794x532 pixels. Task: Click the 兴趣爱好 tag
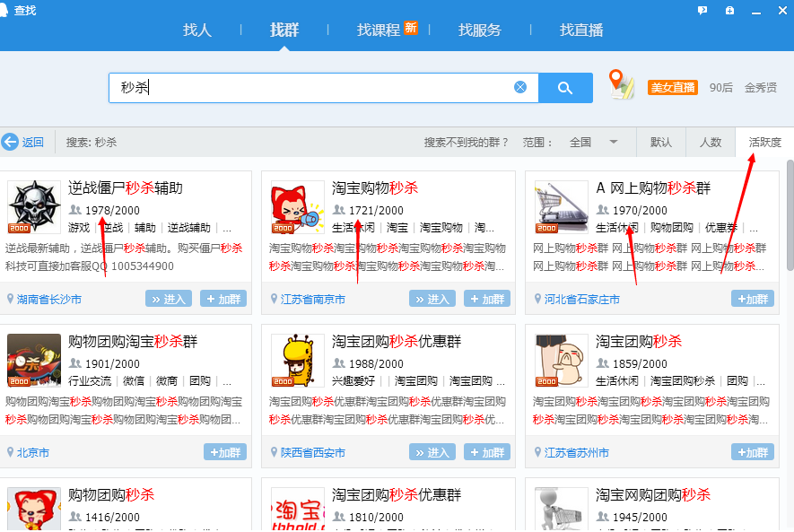353,380
